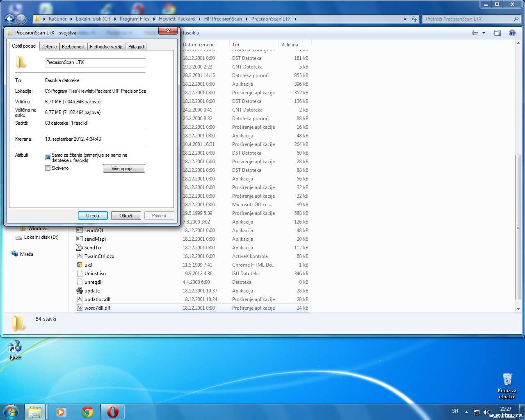Toggle 'Samo za čitanje' checkbox
The width and height of the screenshot is (525, 420).
click(48, 157)
